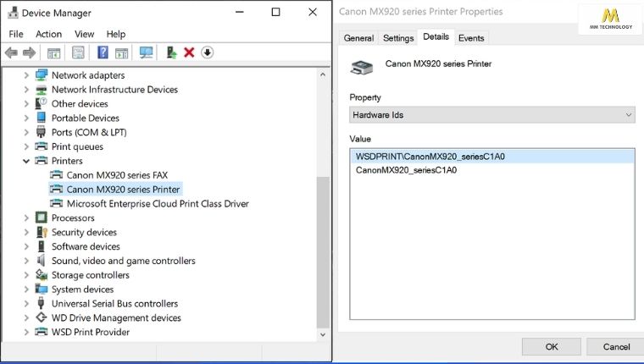Open the Action menu

[48, 34]
